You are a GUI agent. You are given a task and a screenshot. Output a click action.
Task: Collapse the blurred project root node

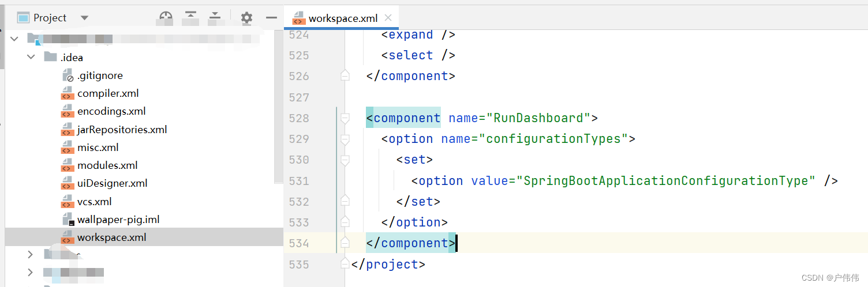(14, 39)
